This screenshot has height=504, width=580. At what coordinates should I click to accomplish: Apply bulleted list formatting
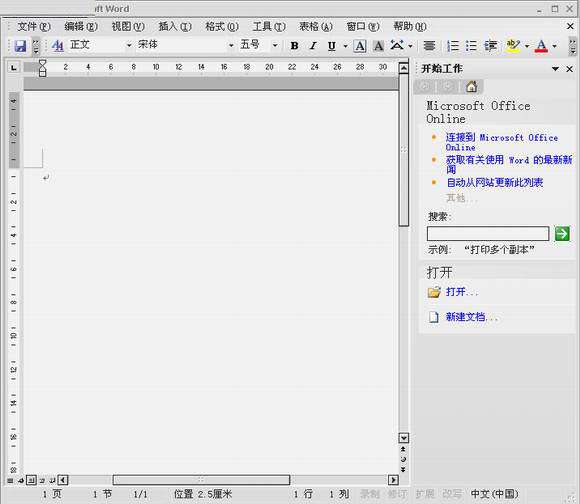click(471, 45)
